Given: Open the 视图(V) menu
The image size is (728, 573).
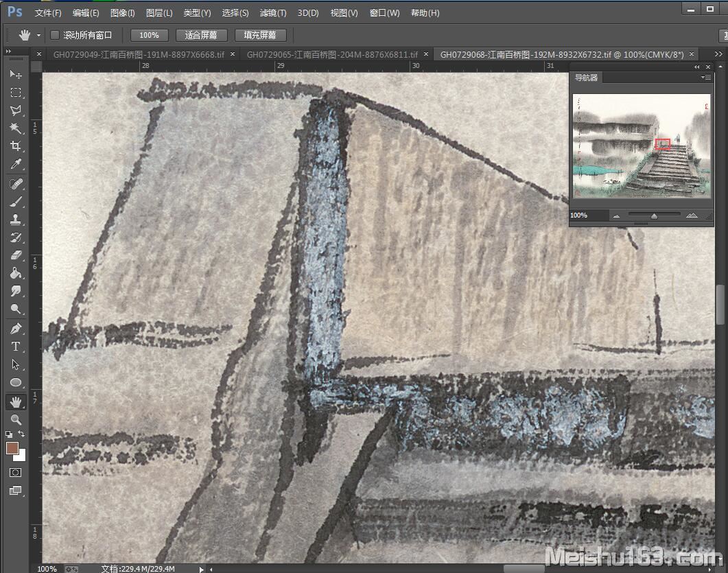Looking at the screenshot, I should 344,13.
